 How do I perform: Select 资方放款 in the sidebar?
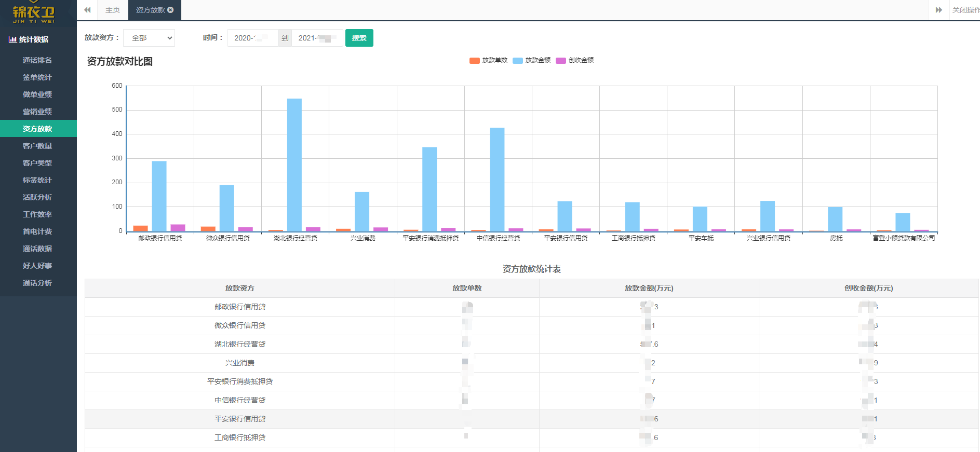click(37, 129)
